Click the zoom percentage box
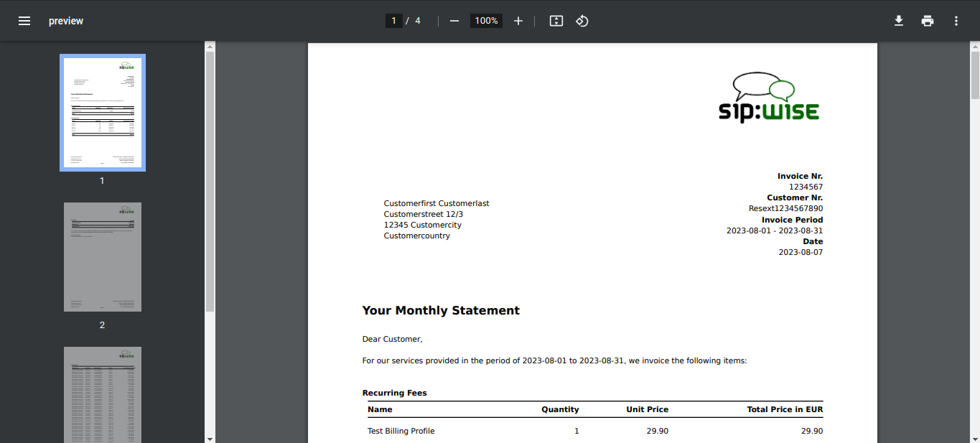The width and height of the screenshot is (980, 443). [x=485, y=21]
